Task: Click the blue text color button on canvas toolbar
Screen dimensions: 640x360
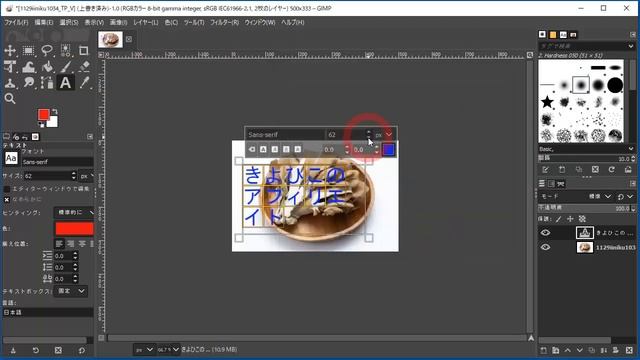Action: 389,149
